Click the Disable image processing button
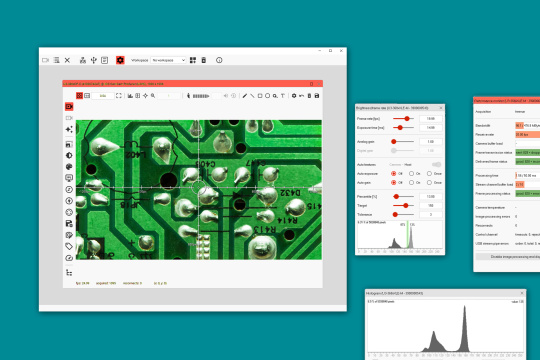The height and width of the screenshot is (360, 540). click(508, 257)
